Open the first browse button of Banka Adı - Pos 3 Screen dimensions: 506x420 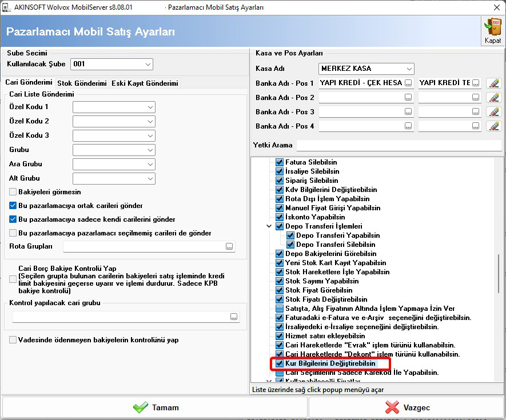point(408,111)
